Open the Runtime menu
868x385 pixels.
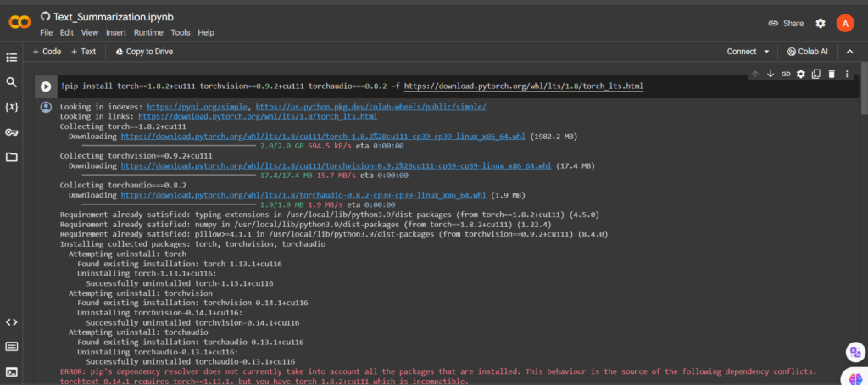coord(148,33)
